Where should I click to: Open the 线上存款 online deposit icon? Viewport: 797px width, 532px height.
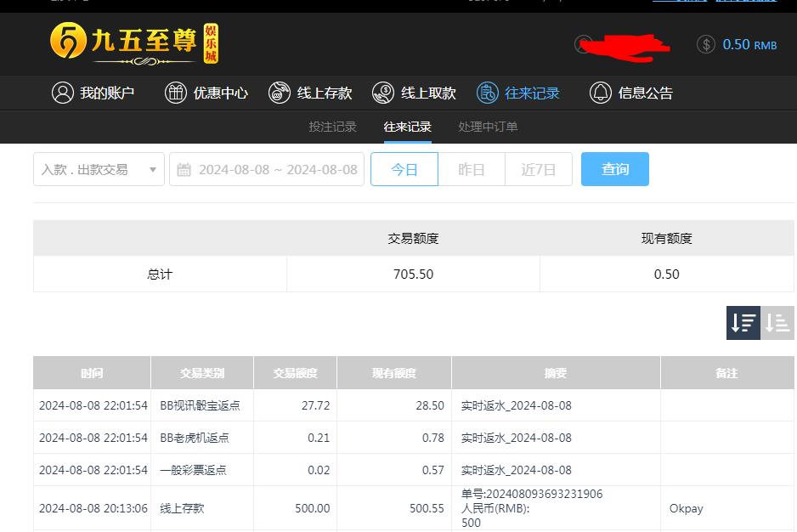(280, 93)
